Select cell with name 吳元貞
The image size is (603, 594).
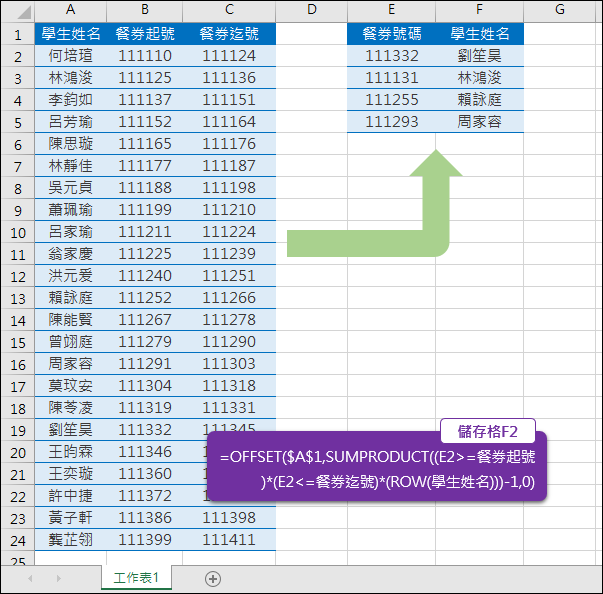71,188
